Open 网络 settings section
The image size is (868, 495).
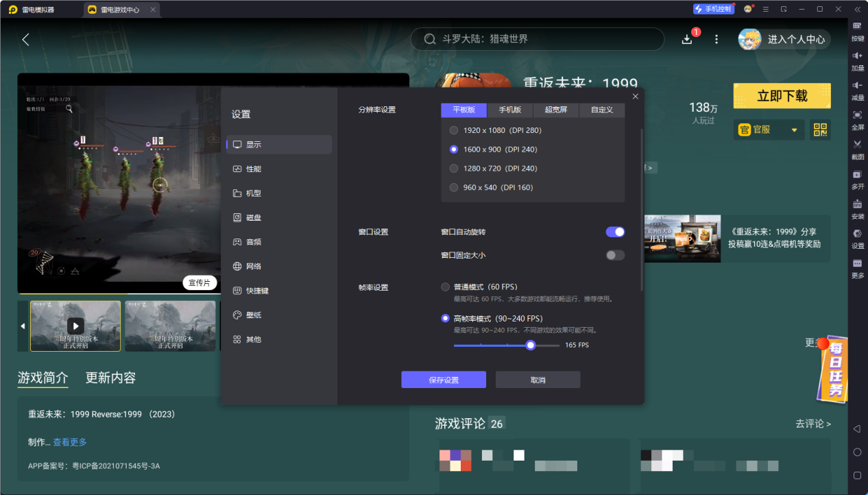tap(279, 266)
